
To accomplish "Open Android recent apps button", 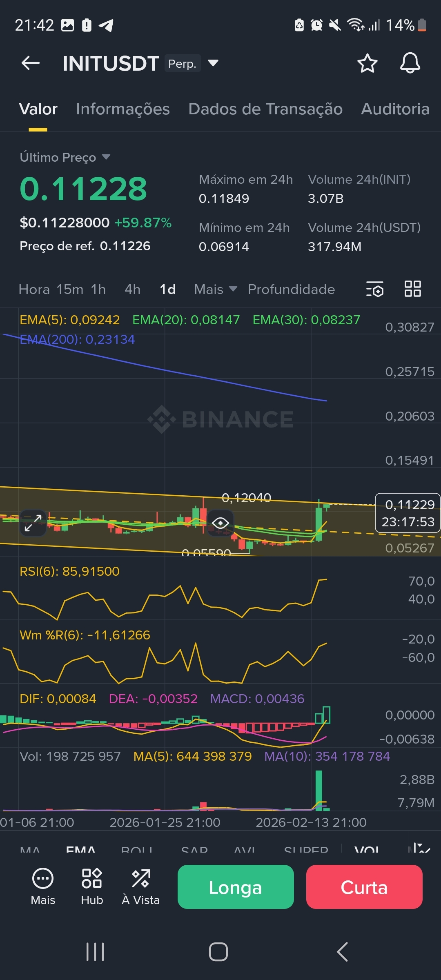I will click(x=95, y=952).
